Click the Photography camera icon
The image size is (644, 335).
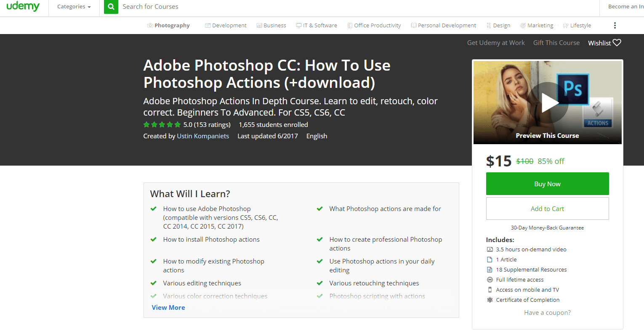pyautogui.click(x=150, y=26)
